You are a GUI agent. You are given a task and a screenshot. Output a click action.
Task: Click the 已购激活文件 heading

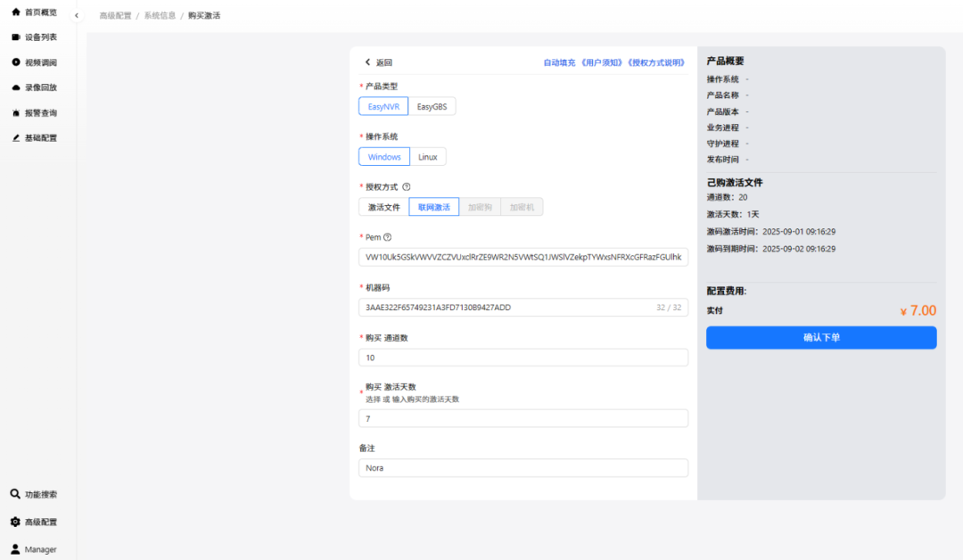[x=735, y=183]
